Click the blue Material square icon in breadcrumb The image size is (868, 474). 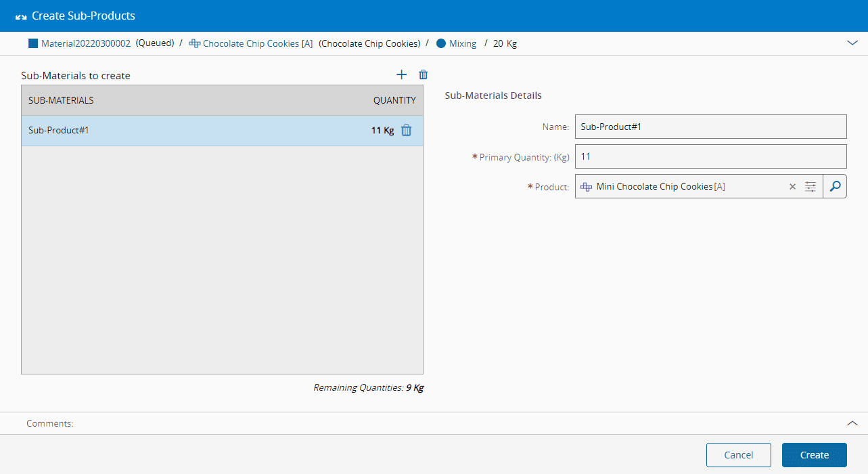coord(33,43)
